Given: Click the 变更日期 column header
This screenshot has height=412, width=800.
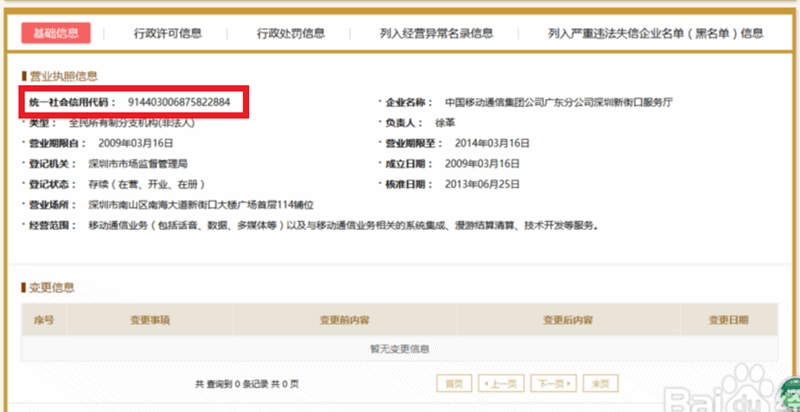Looking at the screenshot, I should (728, 320).
